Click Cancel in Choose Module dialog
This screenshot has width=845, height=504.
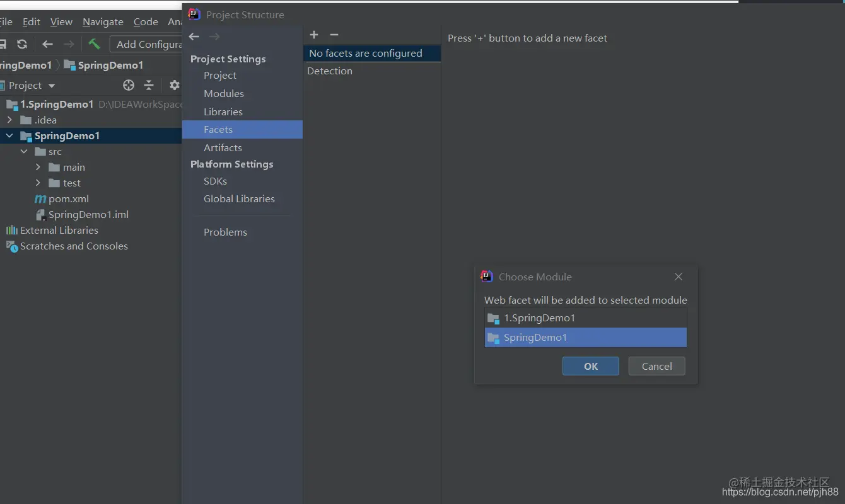(657, 366)
